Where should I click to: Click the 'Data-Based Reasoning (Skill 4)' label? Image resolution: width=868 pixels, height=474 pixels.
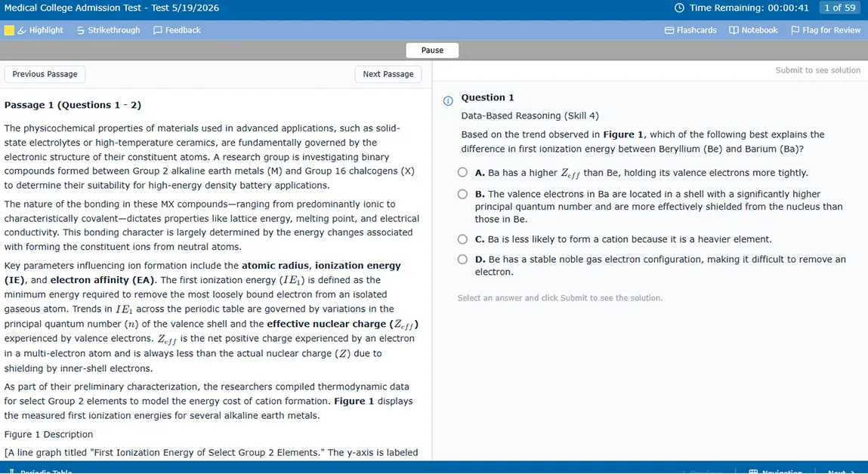tap(530, 115)
